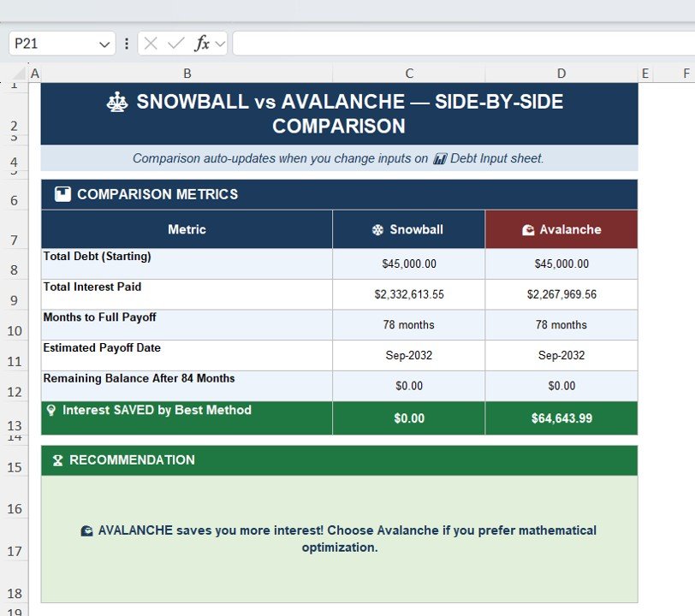Image resolution: width=695 pixels, height=616 pixels.
Task: Click the $64,643.99 interest saved cell
Action: [561, 418]
